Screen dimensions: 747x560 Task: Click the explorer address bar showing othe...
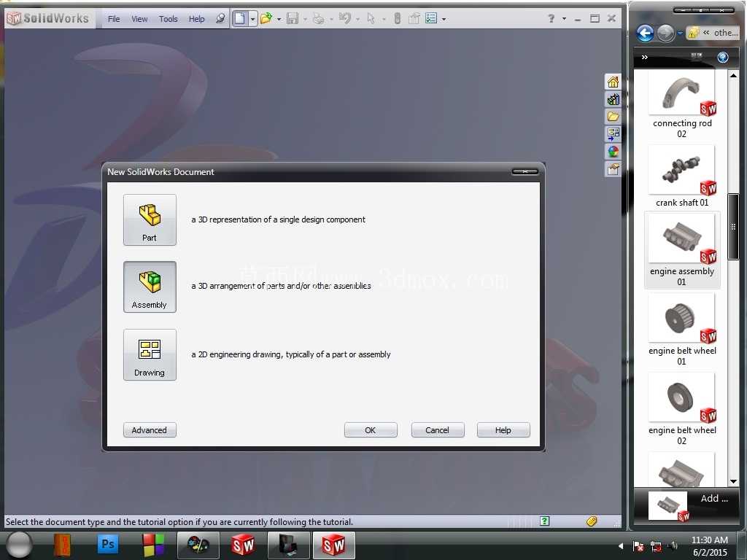(713, 33)
